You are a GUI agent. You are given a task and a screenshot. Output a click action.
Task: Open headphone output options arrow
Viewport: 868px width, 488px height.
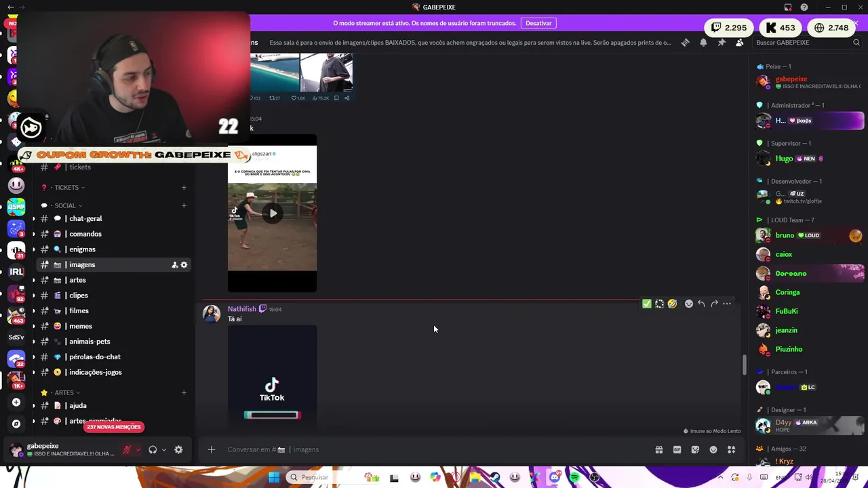coord(164,449)
